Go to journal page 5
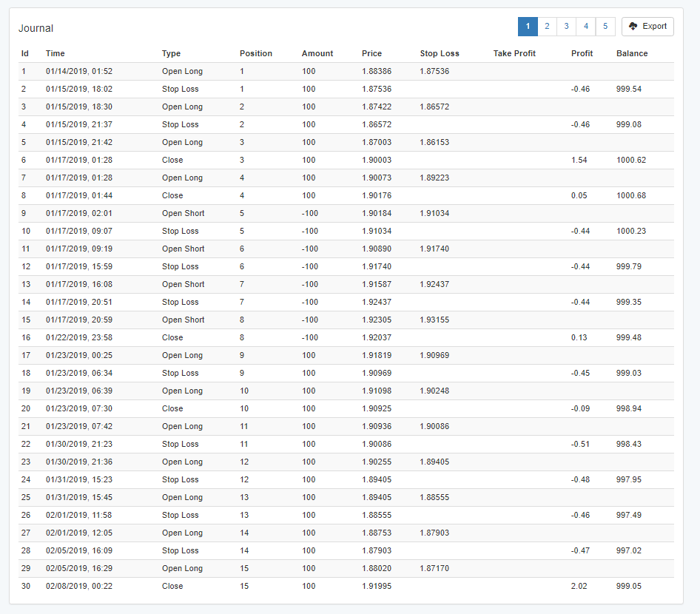Screen dimensions: 700x614 coord(605,27)
